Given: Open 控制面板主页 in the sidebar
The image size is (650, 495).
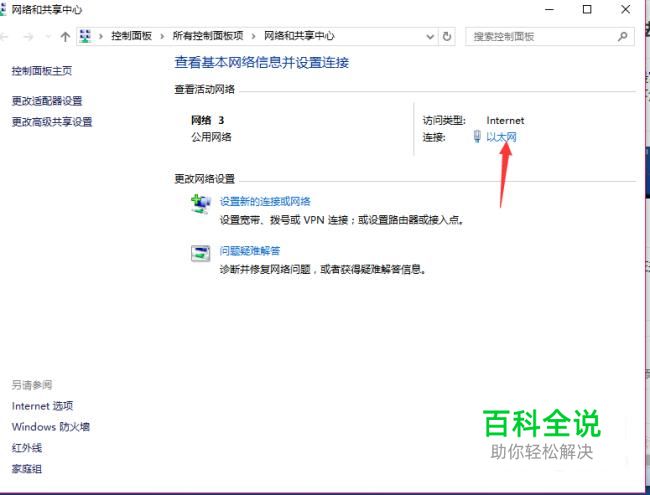Looking at the screenshot, I should [x=41, y=71].
